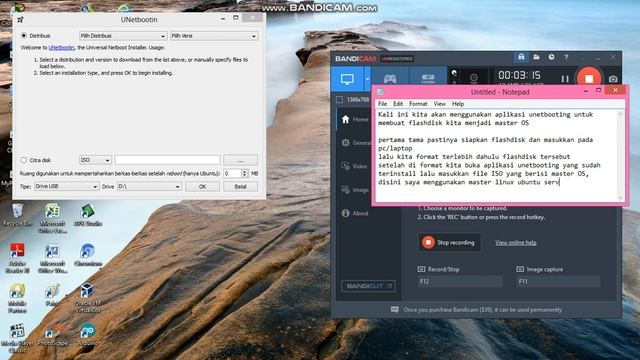640x360 pixels.
Task: Click the disk image file path field
Action: (x=167, y=160)
